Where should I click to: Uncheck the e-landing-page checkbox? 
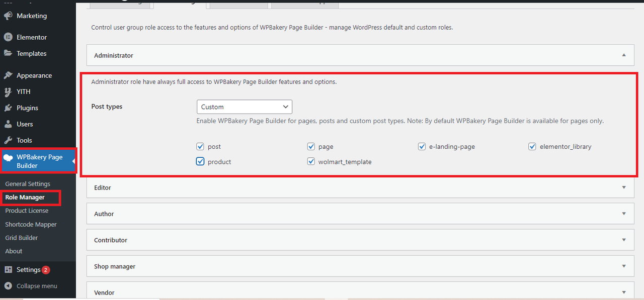coord(422,147)
